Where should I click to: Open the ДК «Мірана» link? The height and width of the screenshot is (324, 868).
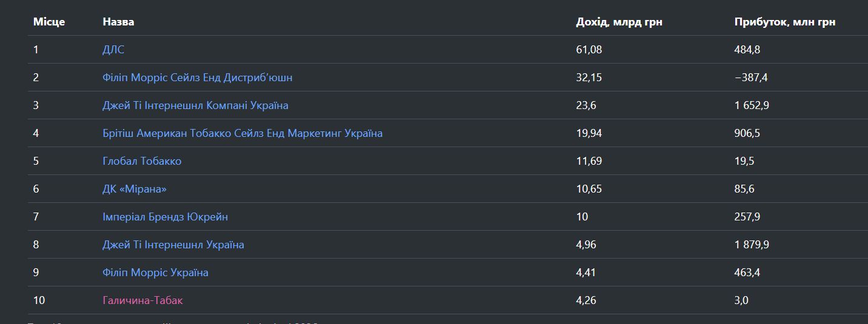click(x=135, y=189)
